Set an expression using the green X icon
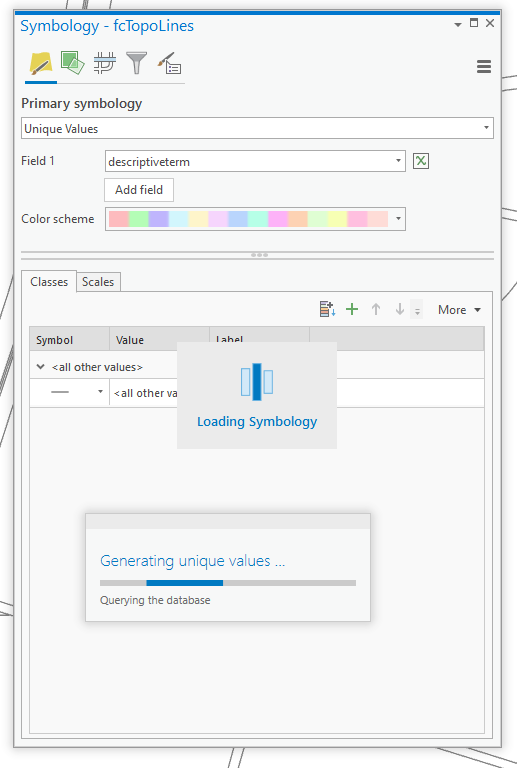The image size is (517, 768). click(421, 161)
